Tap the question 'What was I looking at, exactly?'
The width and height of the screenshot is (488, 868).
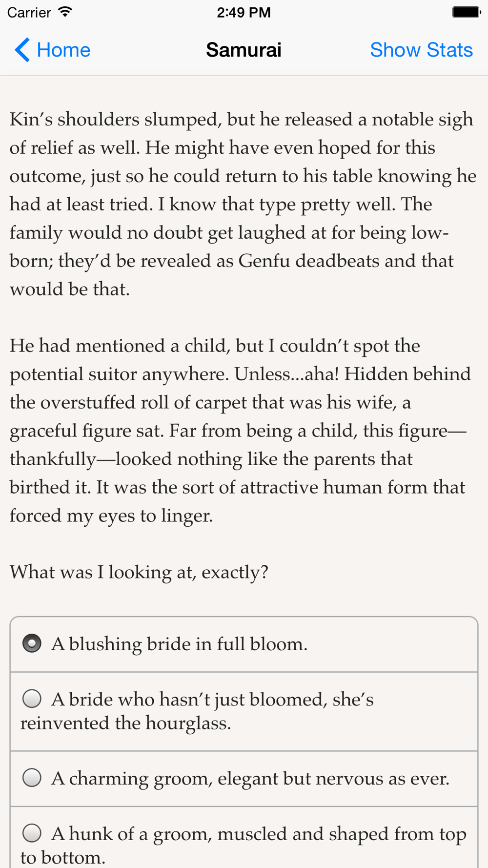[x=139, y=572]
